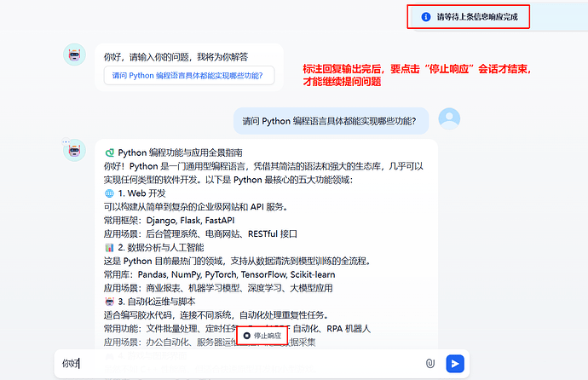Click the robot icon beside 自动化运维与脚本
Image resolution: width=588 pixels, height=380 pixels.
click(109, 302)
